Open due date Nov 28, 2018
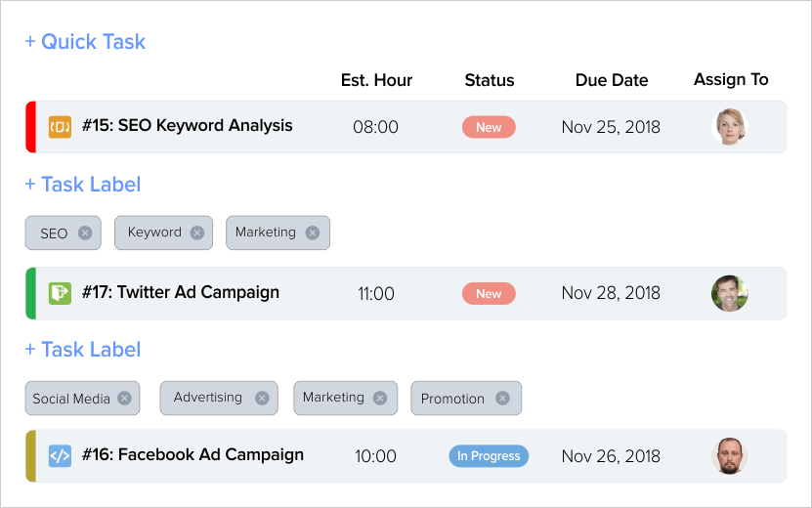This screenshot has height=508, width=812. [611, 293]
